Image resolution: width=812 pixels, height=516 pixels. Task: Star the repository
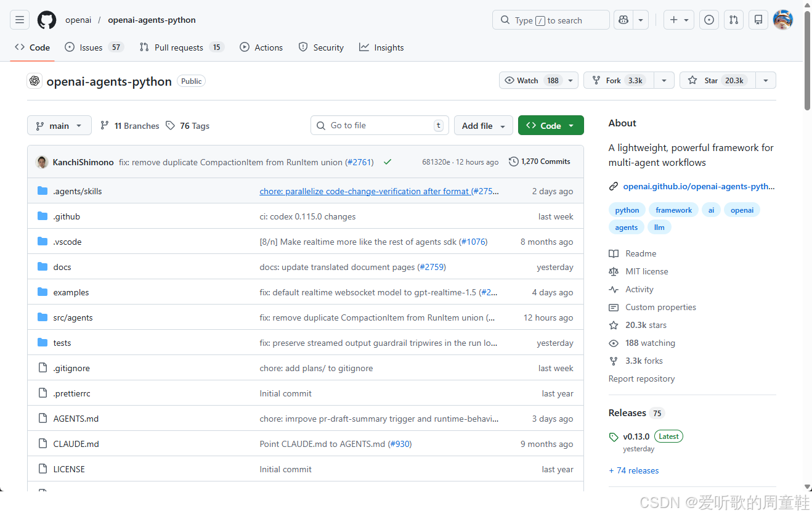point(717,81)
